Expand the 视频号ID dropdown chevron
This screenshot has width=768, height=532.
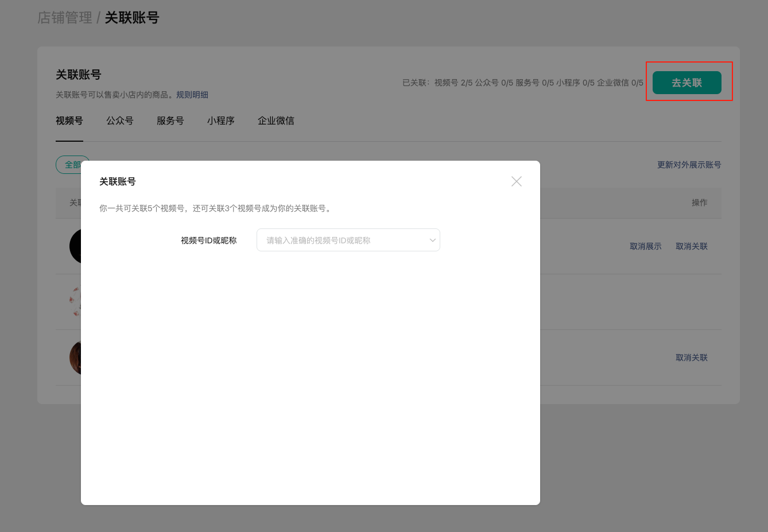[432, 240]
